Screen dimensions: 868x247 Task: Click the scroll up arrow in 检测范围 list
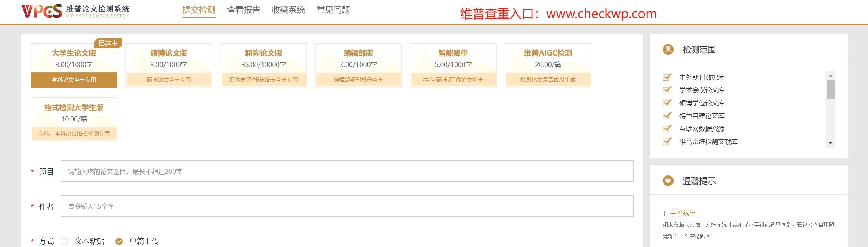pyautogui.click(x=830, y=76)
